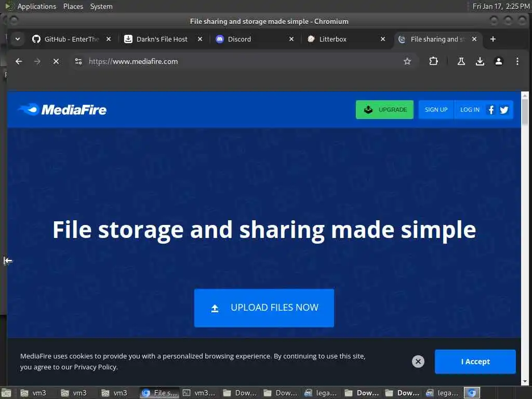Go forward in browser history
Screen dimensions: 532x399
click(x=37, y=61)
